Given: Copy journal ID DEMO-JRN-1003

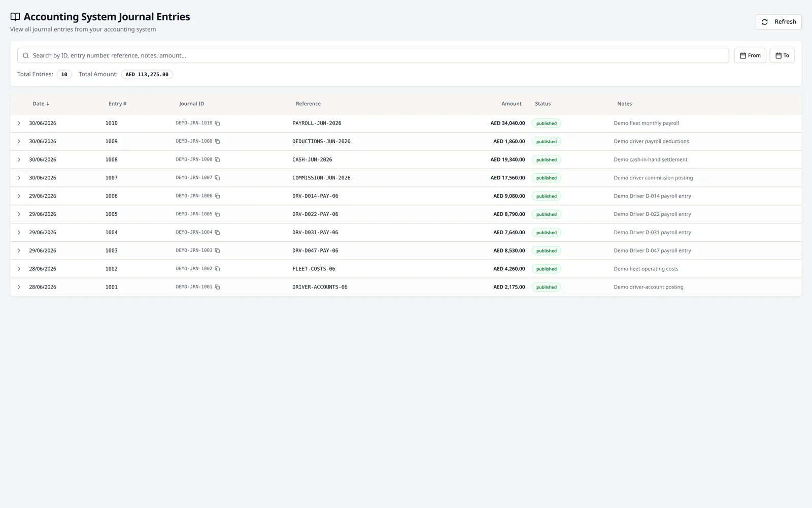Looking at the screenshot, I should tap(217, 251).
